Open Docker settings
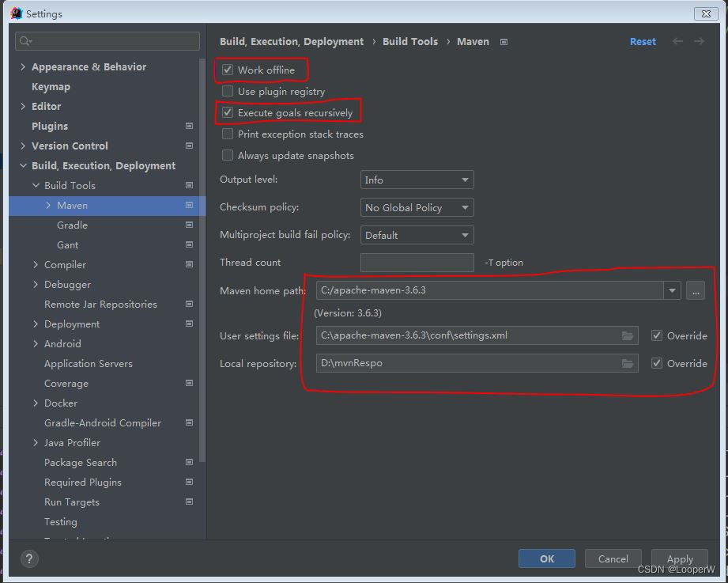This screenshot has width=728, height=583. [x=61, y=403]
